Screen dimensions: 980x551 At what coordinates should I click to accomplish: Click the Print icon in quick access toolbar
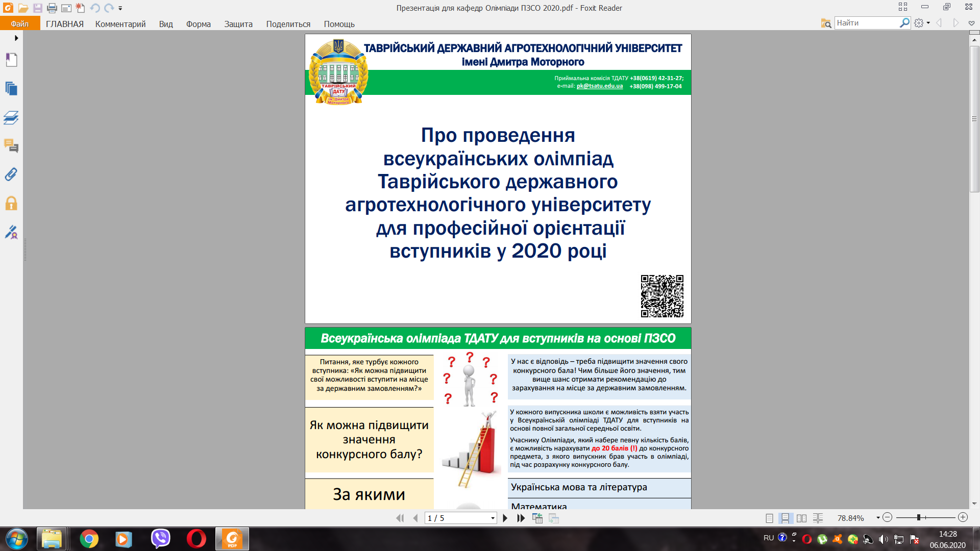(x=52, y=8)
